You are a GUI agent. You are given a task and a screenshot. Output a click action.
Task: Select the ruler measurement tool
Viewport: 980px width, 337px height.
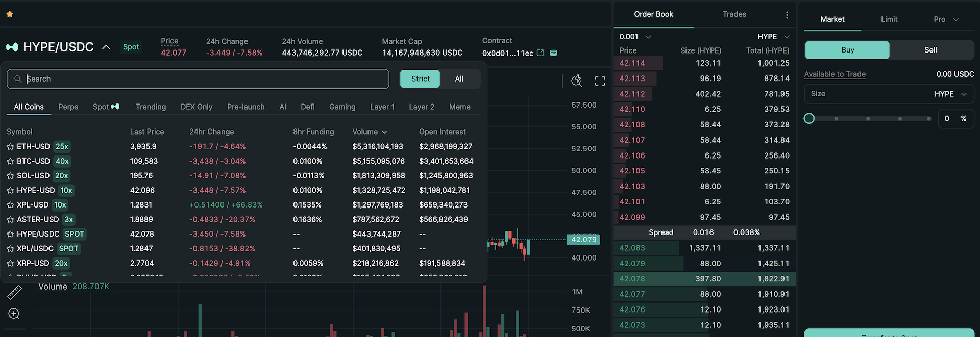(14, 292)
